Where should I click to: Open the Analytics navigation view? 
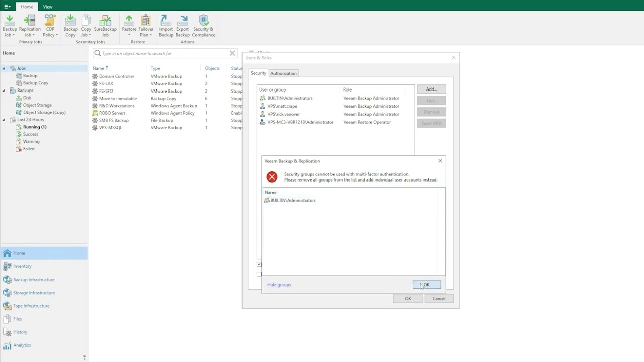44,345
